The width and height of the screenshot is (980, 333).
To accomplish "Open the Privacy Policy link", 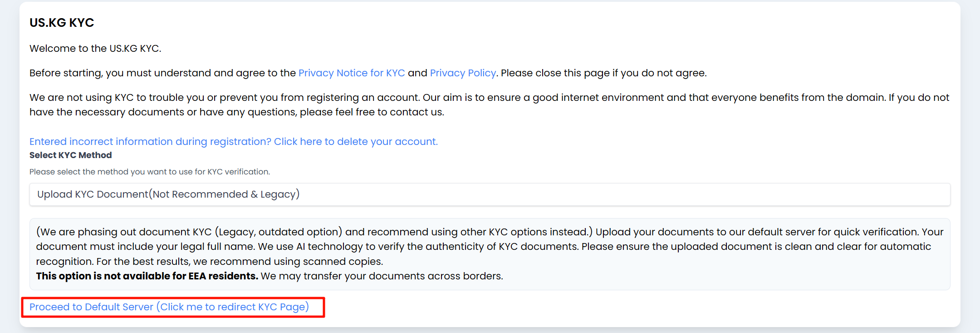I will [x=462, y=73].
